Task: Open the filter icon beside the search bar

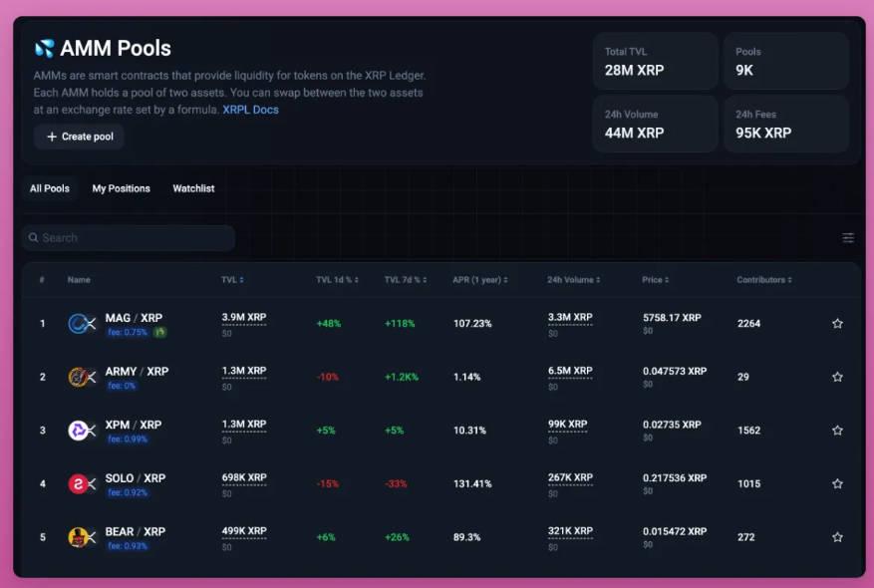Action: pyautogui.click(x=848, y=237)
